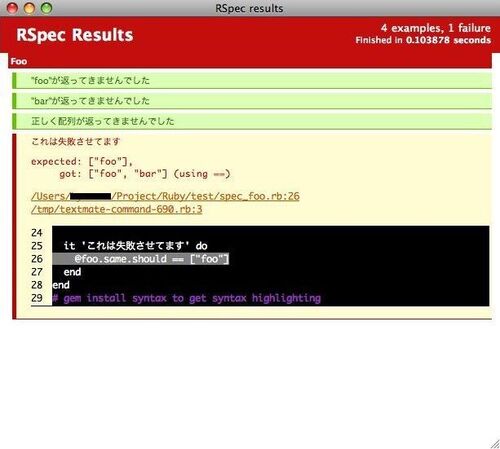This screenshot has height=449, width=500.
Task: Click line number 26 in code snippet
Action: (x=37, y=259)
